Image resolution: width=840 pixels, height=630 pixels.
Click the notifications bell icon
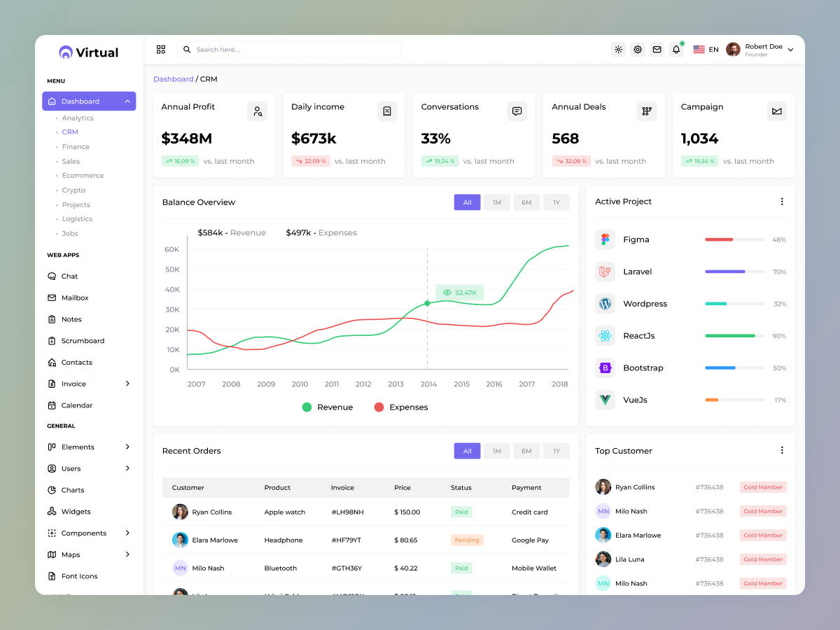(x=675, y=50)
